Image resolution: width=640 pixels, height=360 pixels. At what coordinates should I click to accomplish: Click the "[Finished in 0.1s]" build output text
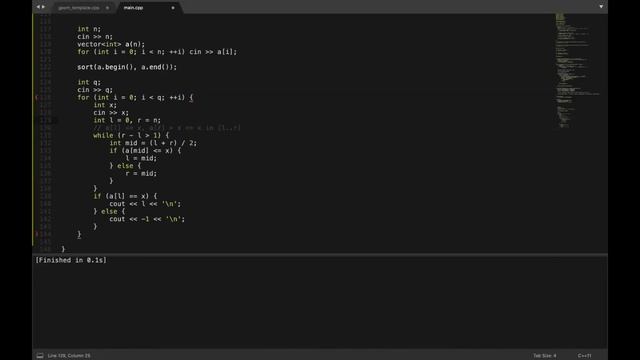click(71, 260)
